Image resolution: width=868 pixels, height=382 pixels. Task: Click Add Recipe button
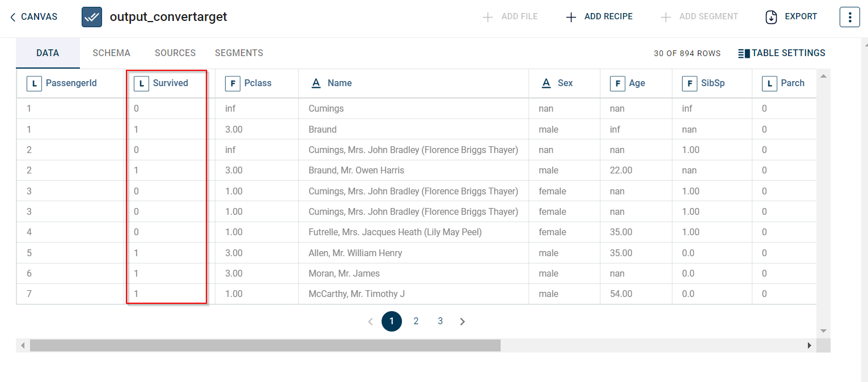coord(599,17)
